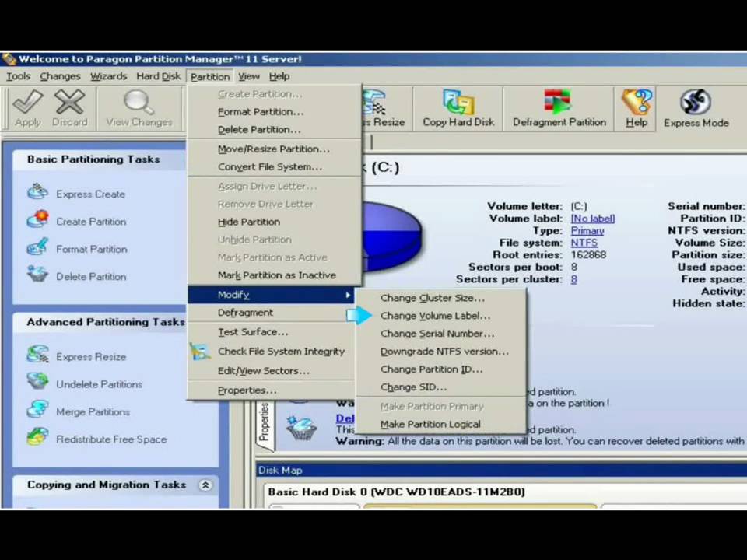
Task: Click the Undelete Partitions sidebar icon
Action: (37, 382)
